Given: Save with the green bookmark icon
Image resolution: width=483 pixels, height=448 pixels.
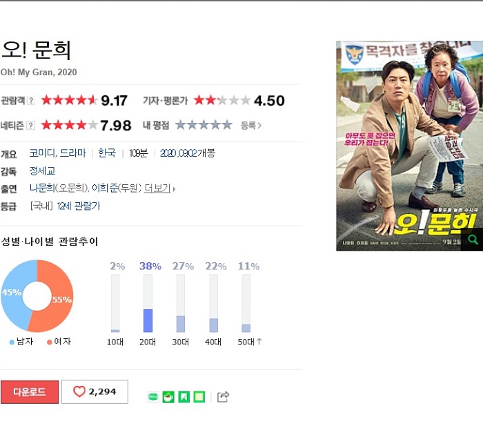Looking at the screenshot, I should click(184, 397).
